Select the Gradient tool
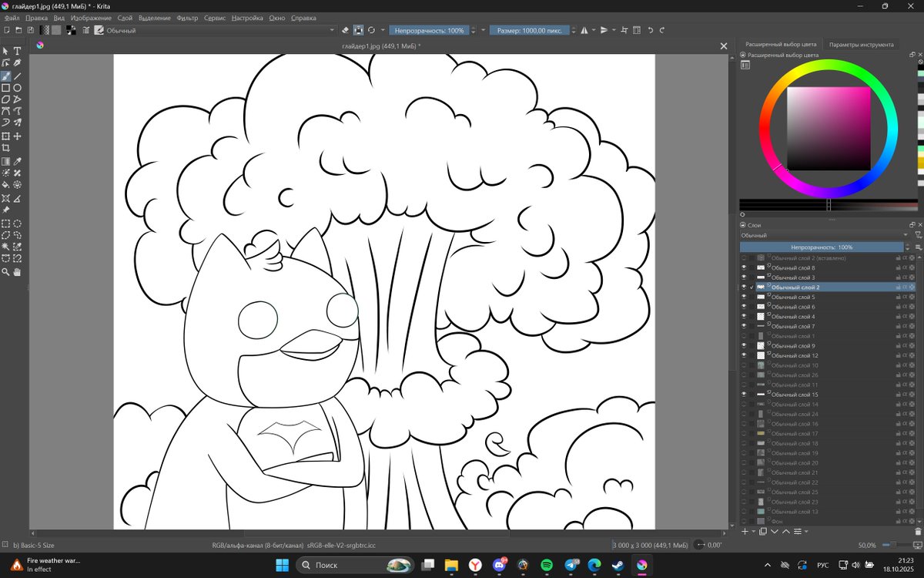924x578 pixels. click(x=5, y=162)
